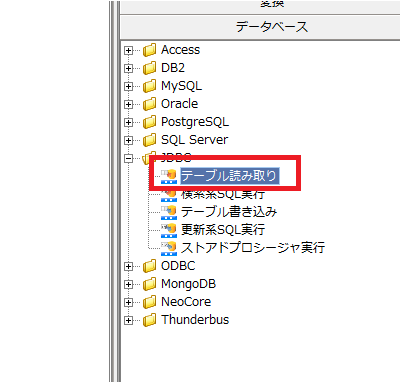Click the テーブル読み取り component icon
Viewport: 400px width, 382px height.
tap(169, 176)
